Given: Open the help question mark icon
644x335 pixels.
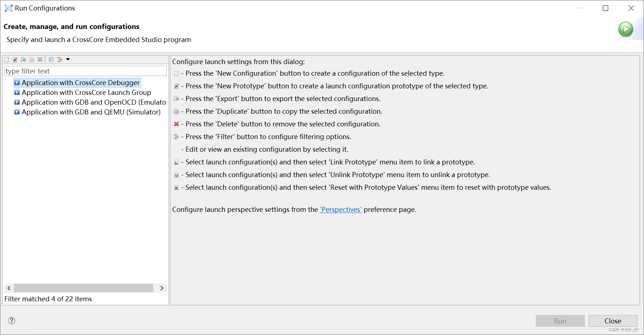Looking at the screenshot, I should click(x=12, y=321).
